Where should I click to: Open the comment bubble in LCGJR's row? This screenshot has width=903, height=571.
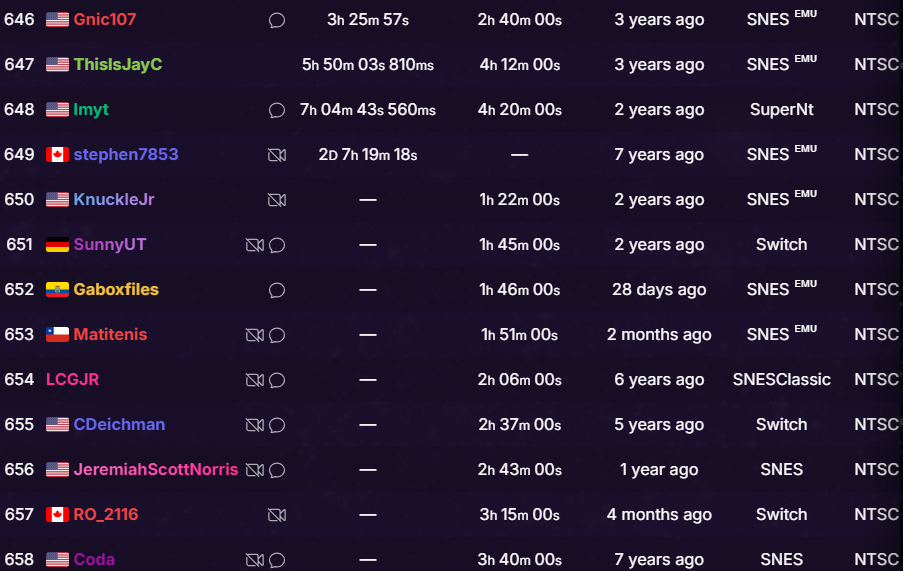click(277, 380)
